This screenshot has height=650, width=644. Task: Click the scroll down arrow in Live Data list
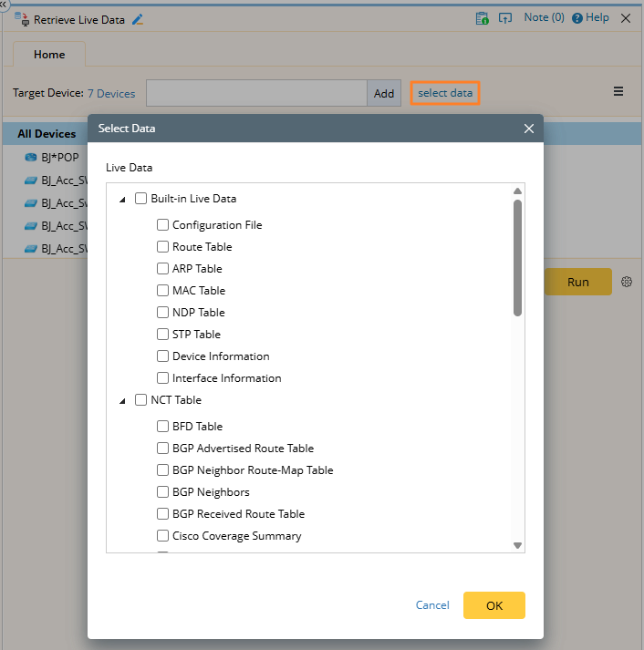[x=517, y=545]
